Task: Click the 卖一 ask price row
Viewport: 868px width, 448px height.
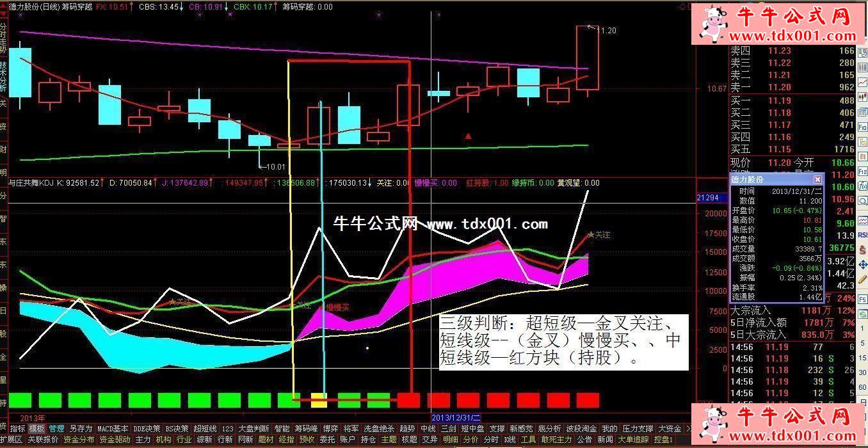Action: (792, 87)
